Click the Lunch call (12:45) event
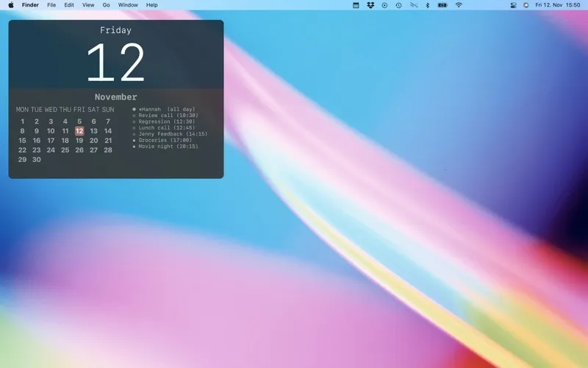 click(x=164, y=127)
